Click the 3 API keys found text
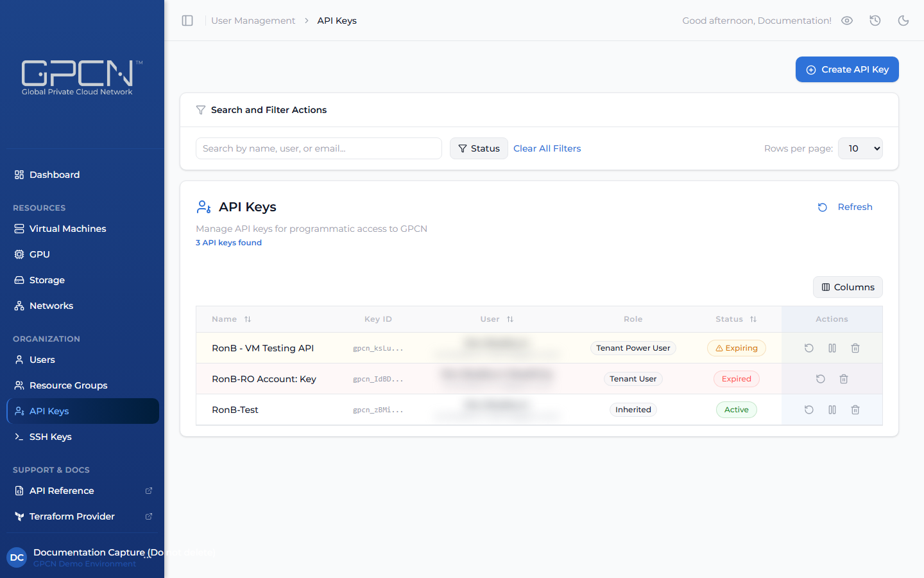Image resolution: width=924 pixels, height=578 pixels. point(228,243)
